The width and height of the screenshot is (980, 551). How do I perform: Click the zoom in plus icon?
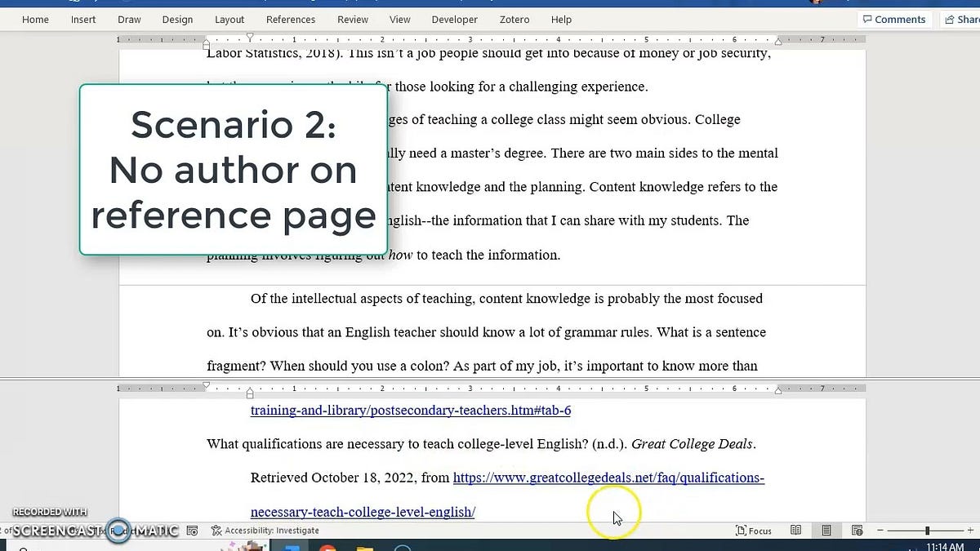[969, 531]
